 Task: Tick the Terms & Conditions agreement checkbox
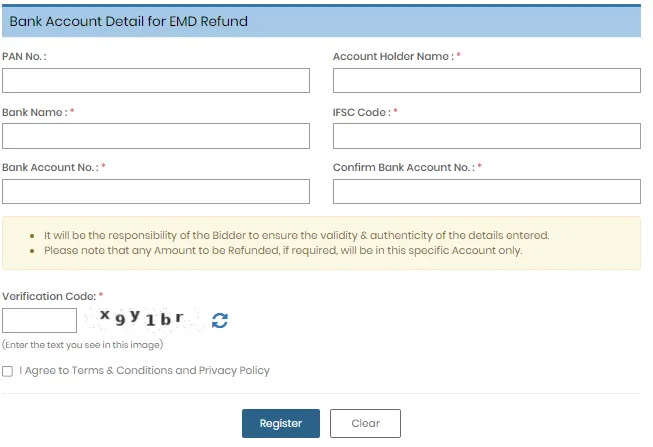tap(8, 371)
